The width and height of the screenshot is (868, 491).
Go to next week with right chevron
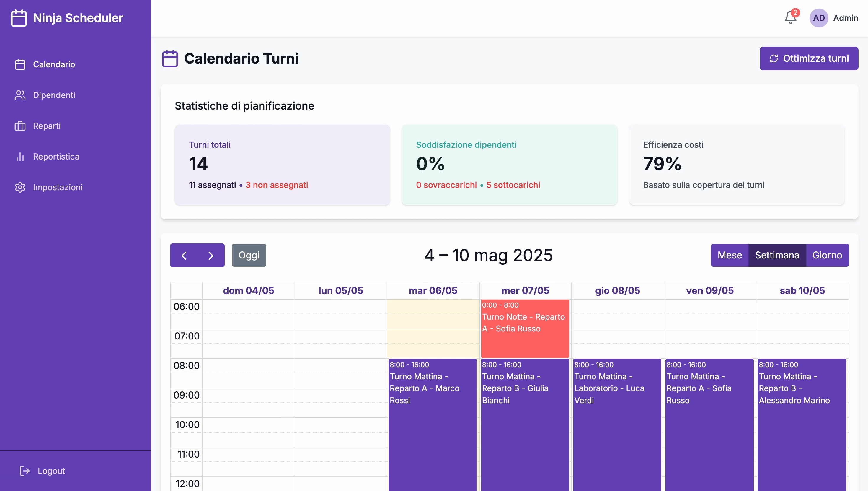211,255
